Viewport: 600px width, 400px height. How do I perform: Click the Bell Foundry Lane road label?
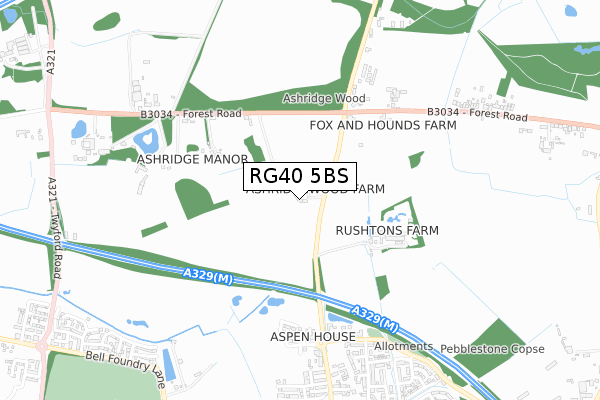click(126, 368)
